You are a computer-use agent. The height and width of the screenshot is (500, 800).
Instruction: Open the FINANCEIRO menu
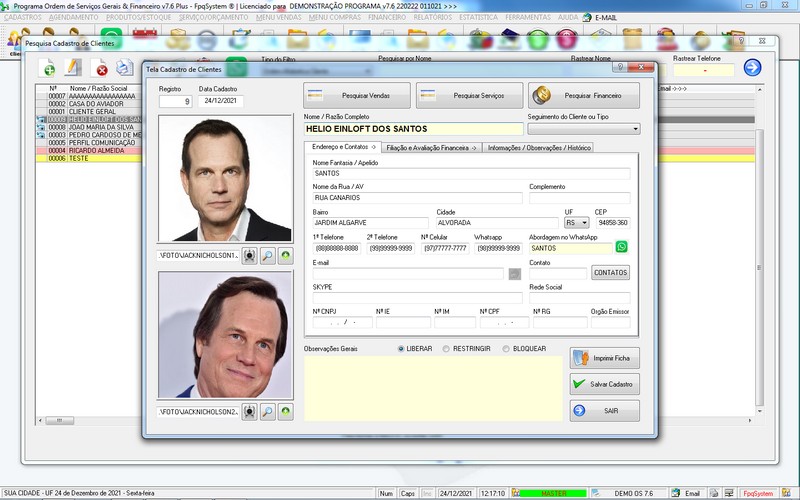pos(387,17)
